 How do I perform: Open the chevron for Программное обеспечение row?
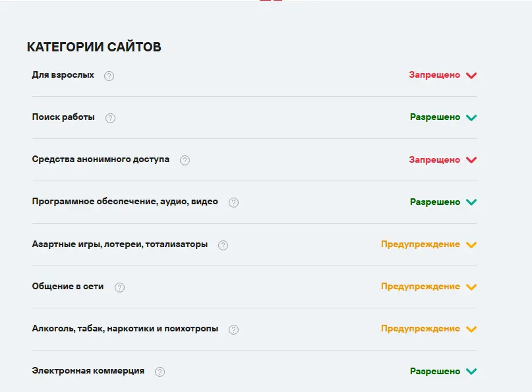[x=471, y=202]
